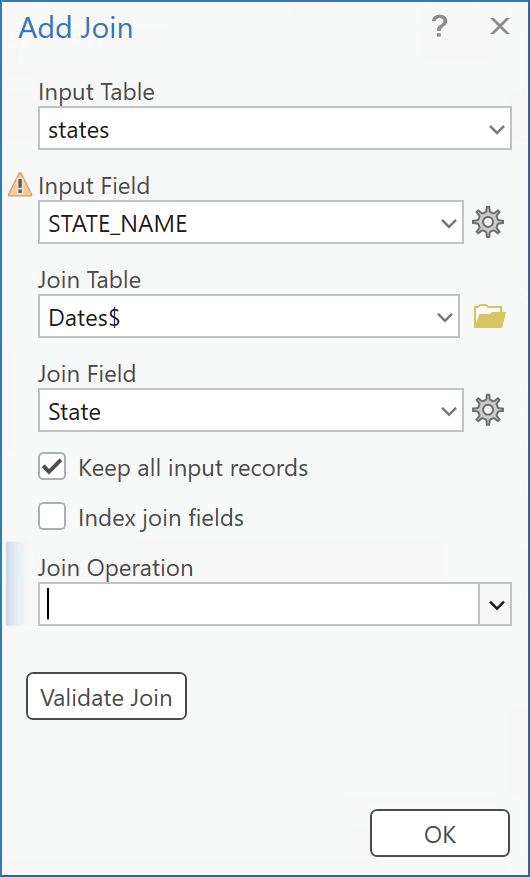The height and width of the screenshot is (877, 530).
Task: Uncheck Keep all input records
Action: (53, 467)
